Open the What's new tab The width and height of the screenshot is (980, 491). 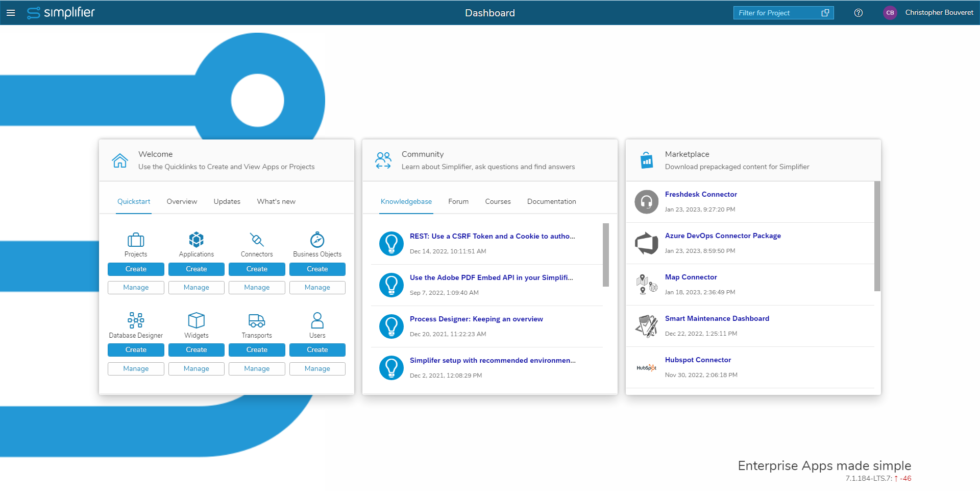276,201
